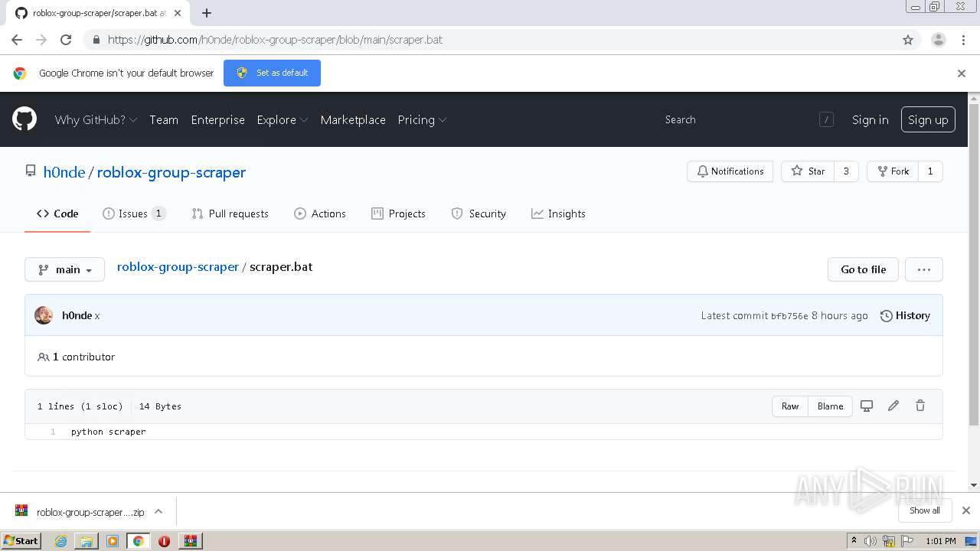Open Blame view
The height and width of the screenshot is (551, 980).
(x=830, y=406)
